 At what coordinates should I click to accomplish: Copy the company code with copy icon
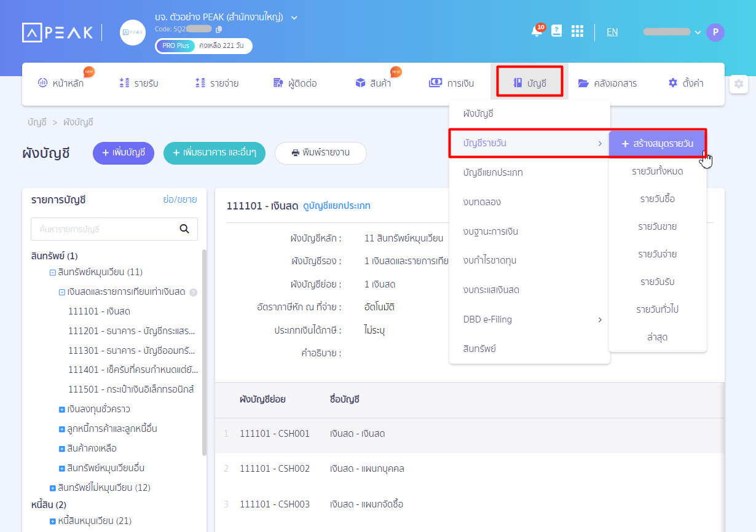point(219,29)
